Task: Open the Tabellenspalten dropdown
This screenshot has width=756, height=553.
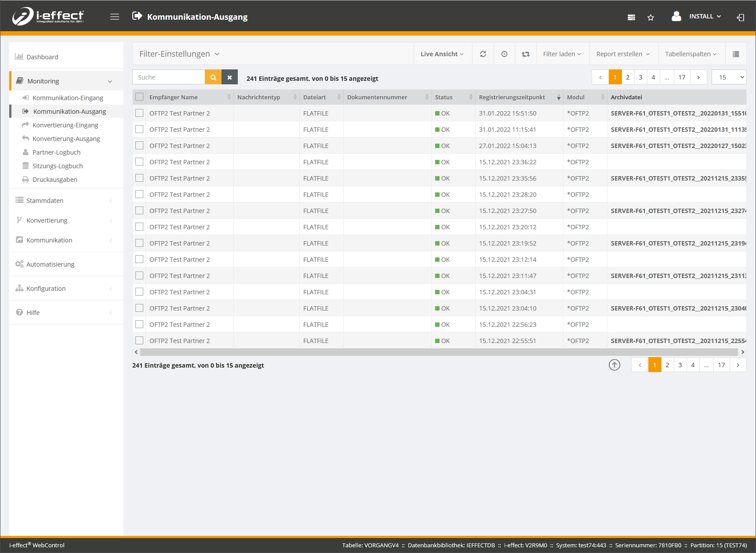Action: coord(691,54)
